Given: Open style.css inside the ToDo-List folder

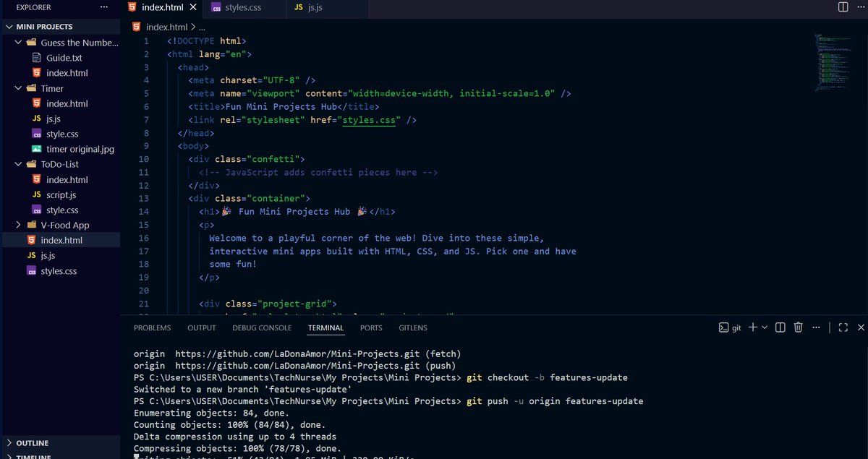Looking at the screenshot, I should 60,210.
